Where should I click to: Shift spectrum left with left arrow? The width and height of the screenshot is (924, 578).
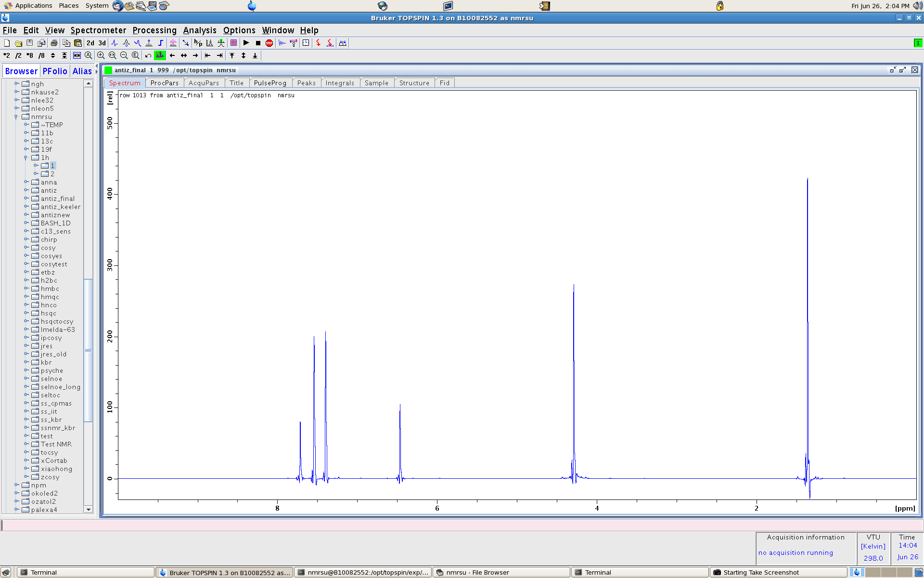172,55
